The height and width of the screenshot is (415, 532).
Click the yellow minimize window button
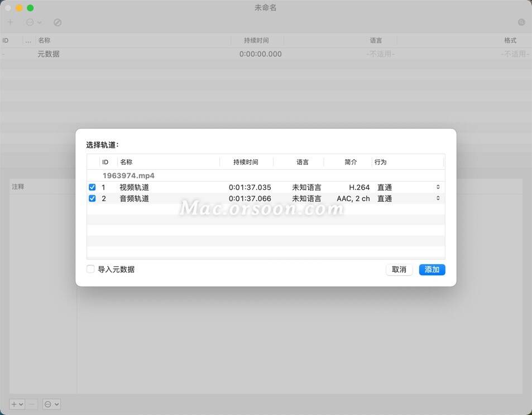pos(19,8)
